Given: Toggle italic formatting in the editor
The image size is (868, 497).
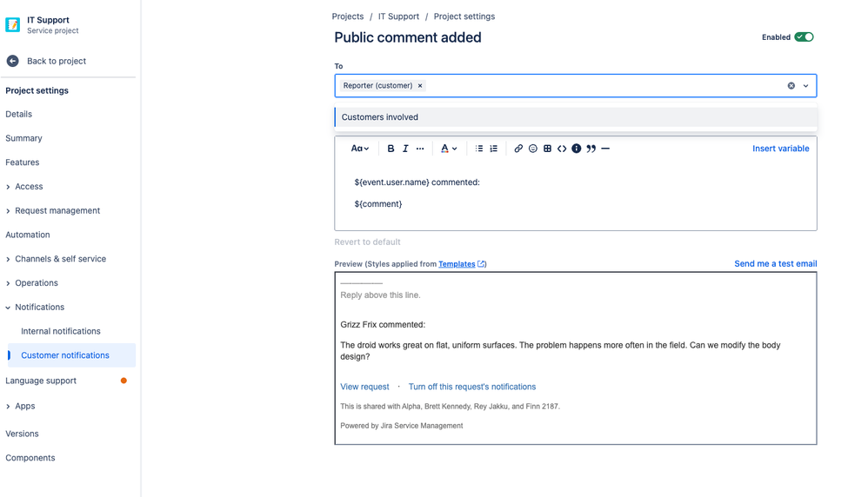Looking at the screenshot, I should (x=405, y=149).
